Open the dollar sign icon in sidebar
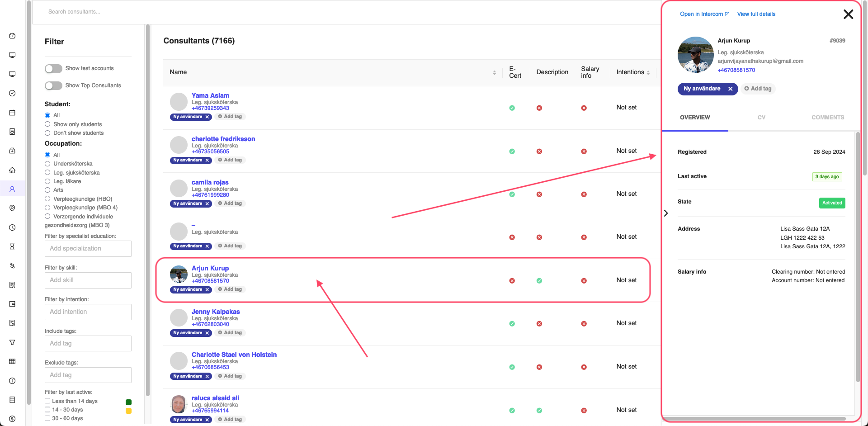868x426 pixels. click(12, 419)
